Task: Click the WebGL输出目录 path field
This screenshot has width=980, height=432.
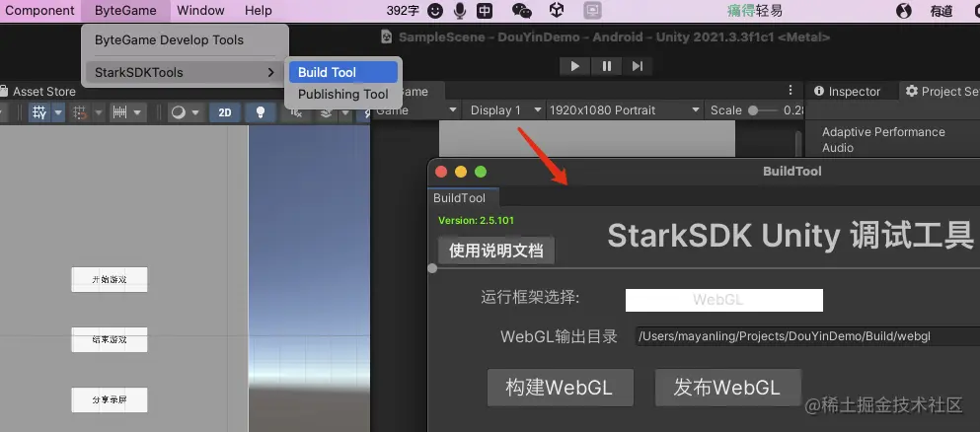Action: pyautogui.click(x=807, y=336)
